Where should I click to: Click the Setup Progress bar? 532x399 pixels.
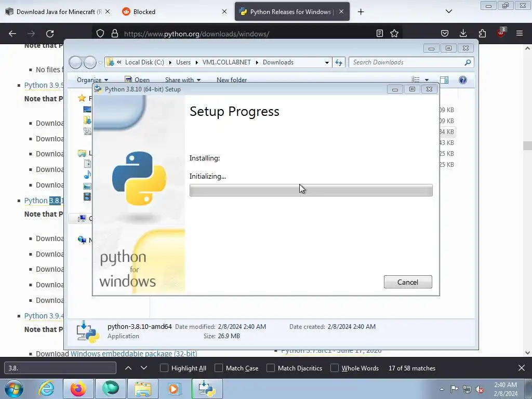click(311, 190)
